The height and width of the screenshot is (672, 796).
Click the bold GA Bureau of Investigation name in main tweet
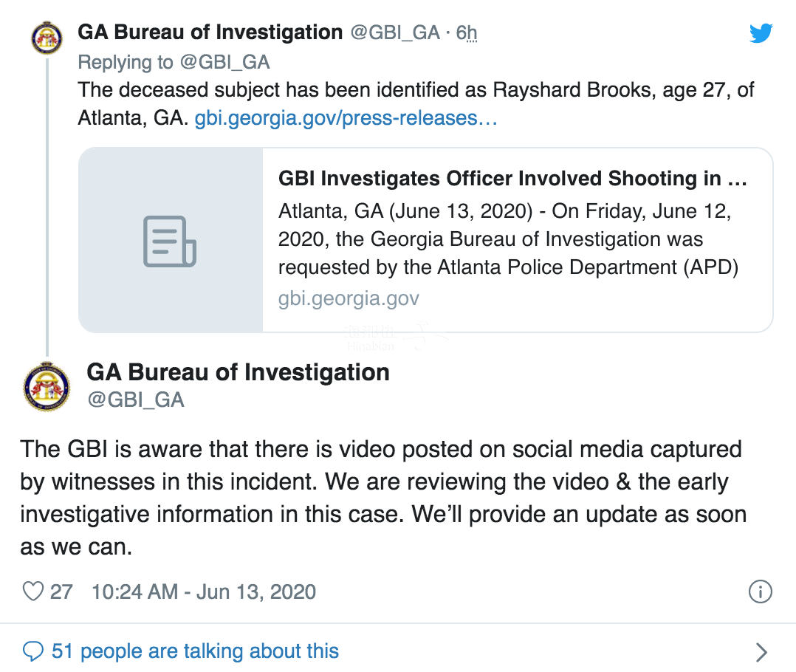[238, 372]
